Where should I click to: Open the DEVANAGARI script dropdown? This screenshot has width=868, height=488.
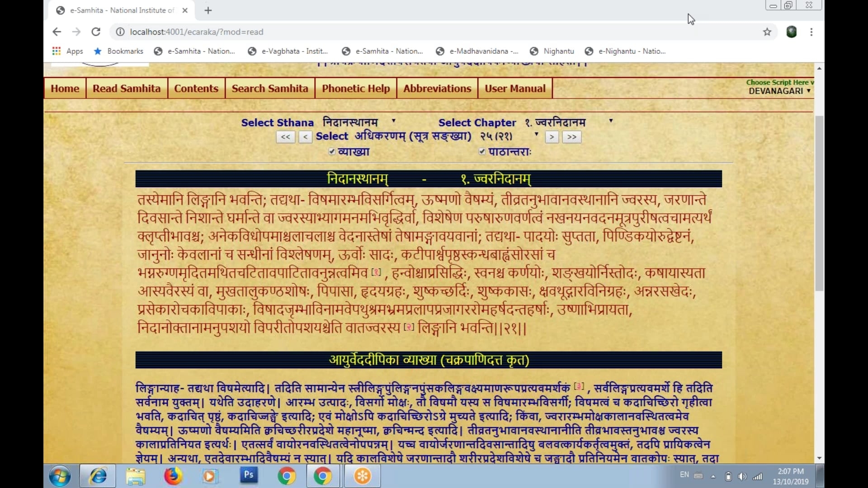pos(779,91)
